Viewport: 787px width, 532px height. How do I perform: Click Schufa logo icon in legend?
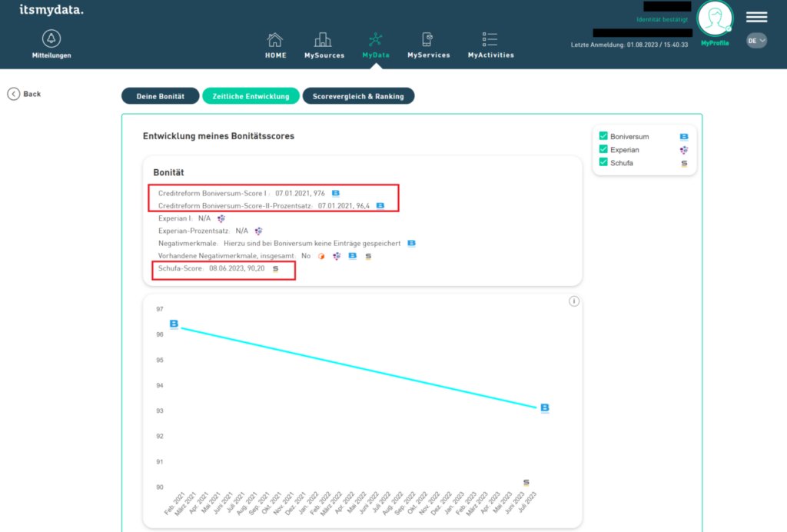point(684,163)
